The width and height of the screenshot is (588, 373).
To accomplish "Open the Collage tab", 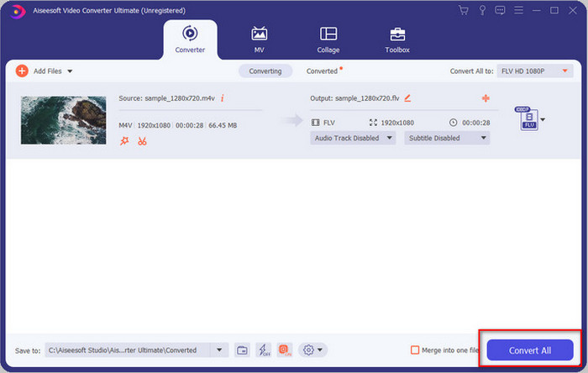I will point(328,39).
